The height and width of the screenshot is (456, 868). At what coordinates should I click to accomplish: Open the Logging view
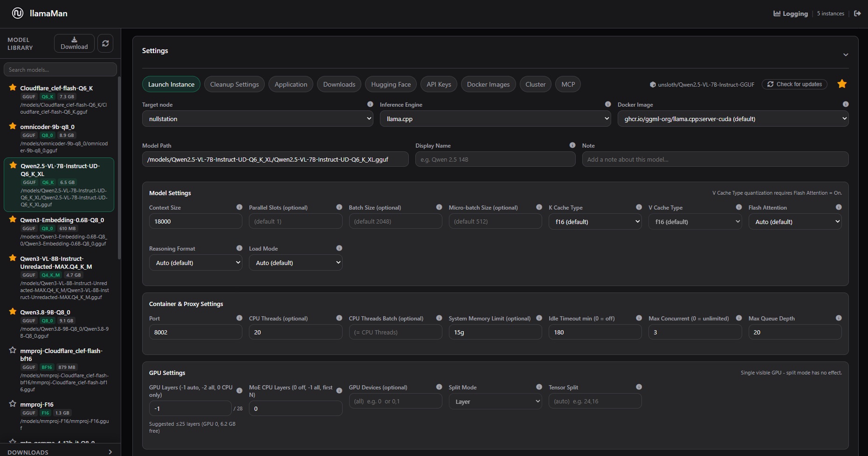coord(791,14)
